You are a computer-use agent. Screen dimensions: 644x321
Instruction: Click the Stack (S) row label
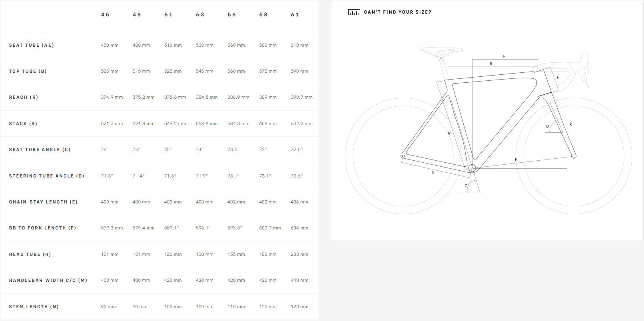click(23, 124)
